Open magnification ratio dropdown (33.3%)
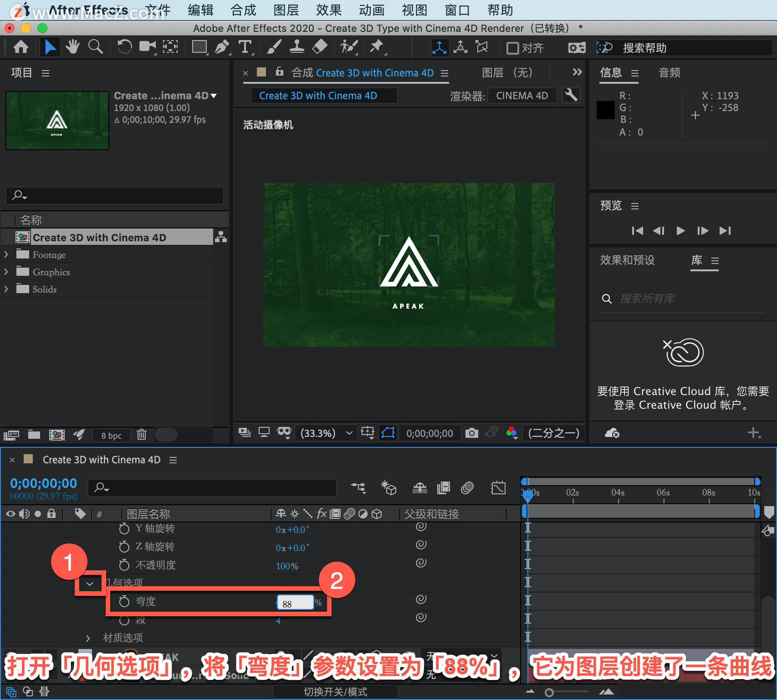Viewport: 777px width, 700px height. pyautogui.click(x=326, y=433)
